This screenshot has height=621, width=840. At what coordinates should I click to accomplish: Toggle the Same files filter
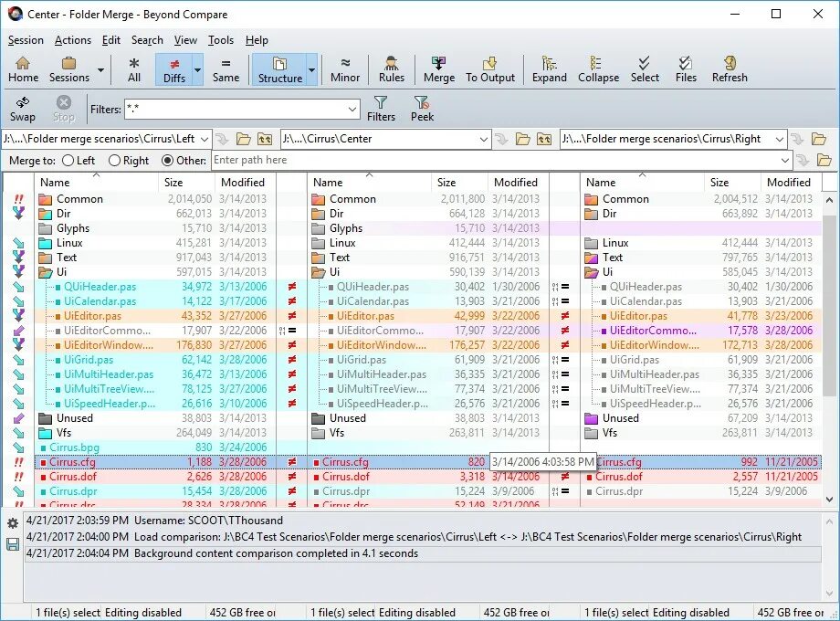226,69
